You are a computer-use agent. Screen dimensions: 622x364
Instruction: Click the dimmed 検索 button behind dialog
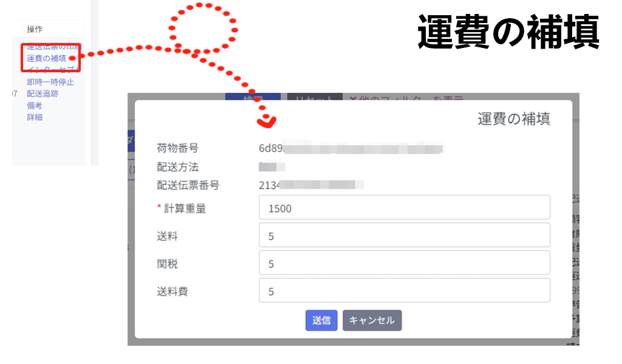(x=253, y=97)
